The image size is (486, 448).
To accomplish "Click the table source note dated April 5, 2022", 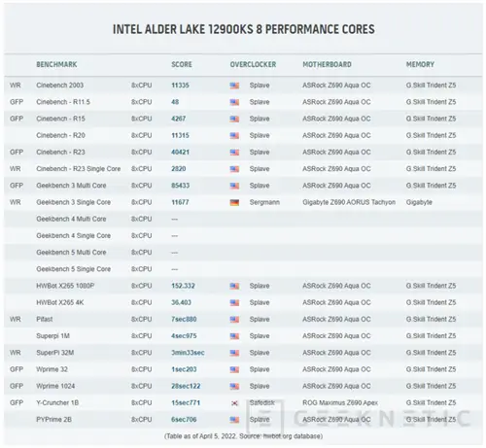I will [243, 436].
